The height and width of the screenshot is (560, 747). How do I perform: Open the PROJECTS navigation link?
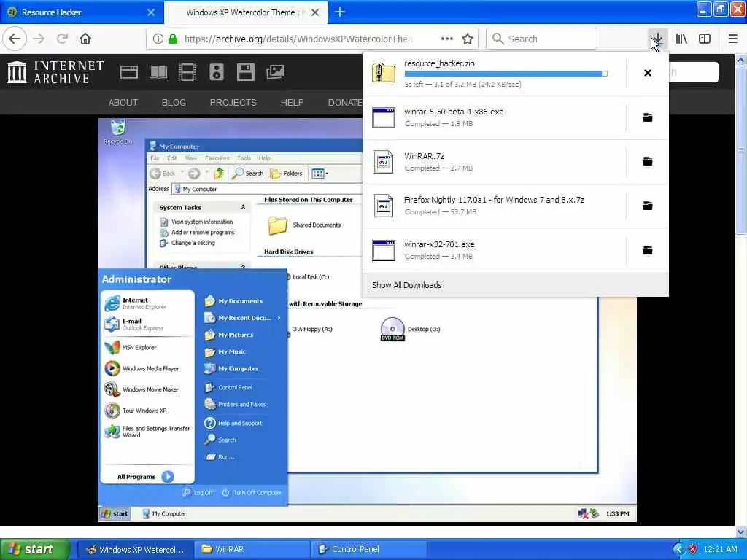point(233,102)
